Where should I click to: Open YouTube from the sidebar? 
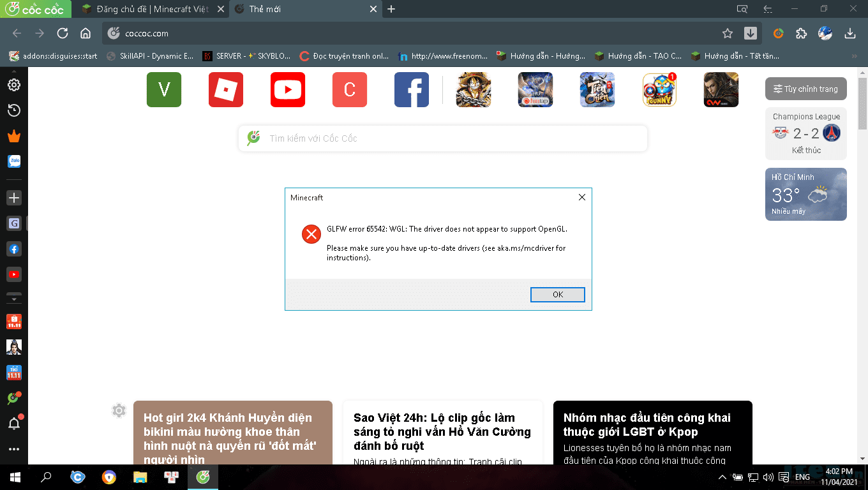click(13, 274)
